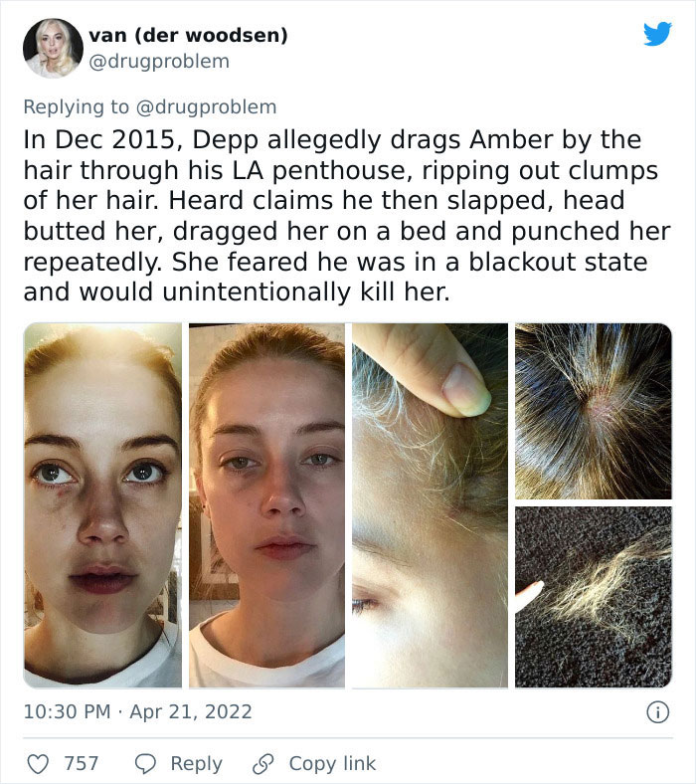Open the tweet info circle icon

pos(657,712)
